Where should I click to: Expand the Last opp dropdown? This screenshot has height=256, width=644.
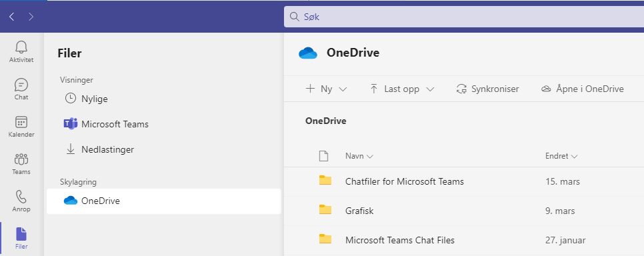pyautogui.click(x=402, y=89)
